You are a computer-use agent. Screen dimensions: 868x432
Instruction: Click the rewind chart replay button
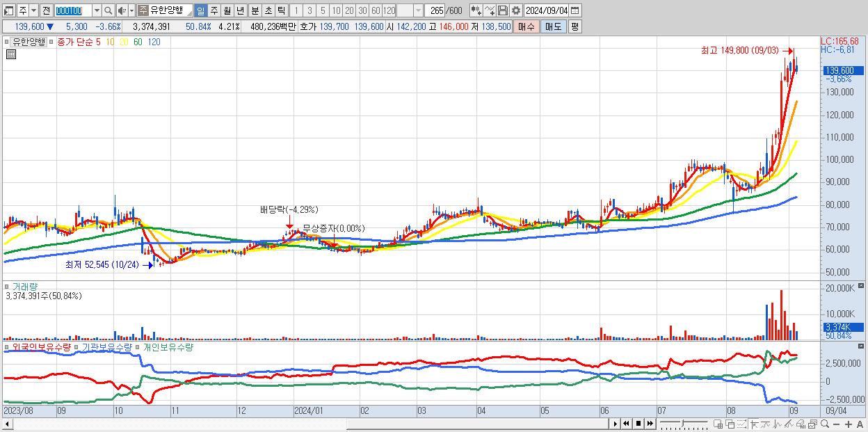[626, 424]
